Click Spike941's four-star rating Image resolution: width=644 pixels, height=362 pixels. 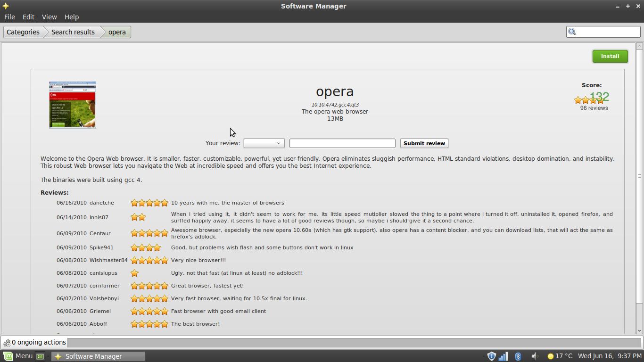(146, 247)
